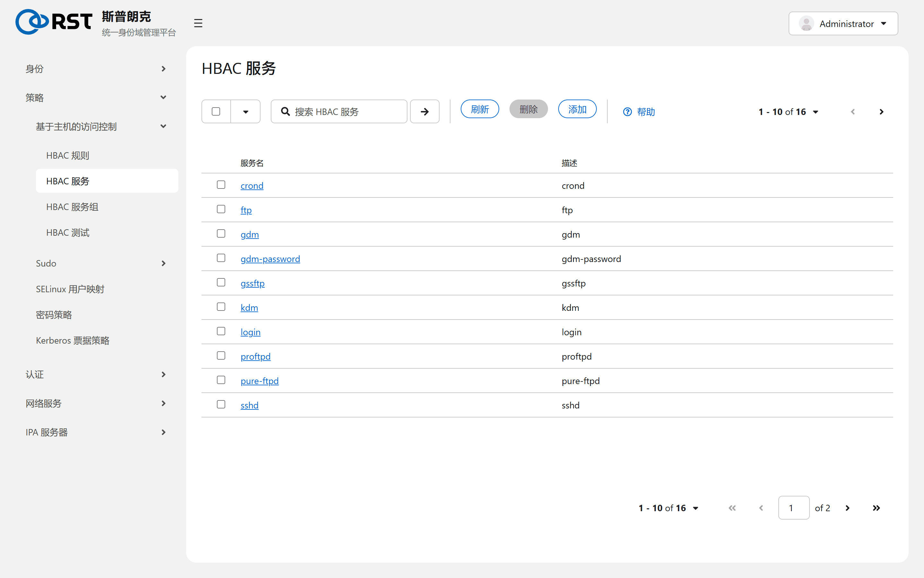The image size is (924, 578).
Task: Check the select-all checkbox in toolbar
Action: coord(216,111)
